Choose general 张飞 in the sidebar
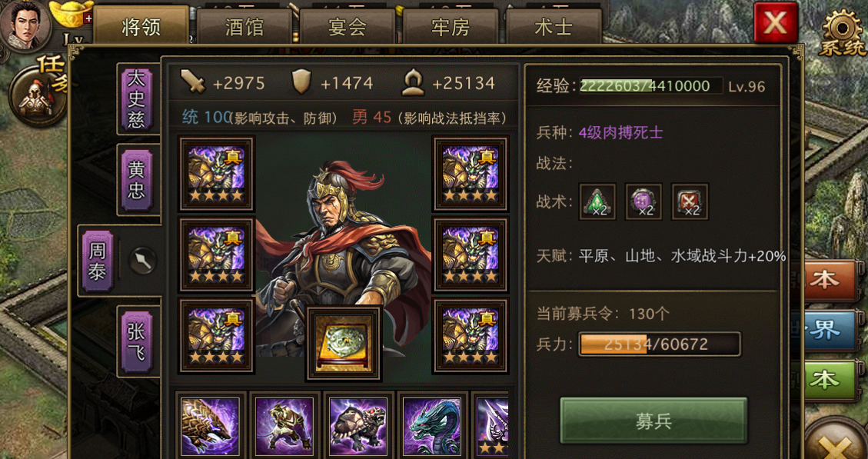868x459 pixels. (x=136, y=342)
